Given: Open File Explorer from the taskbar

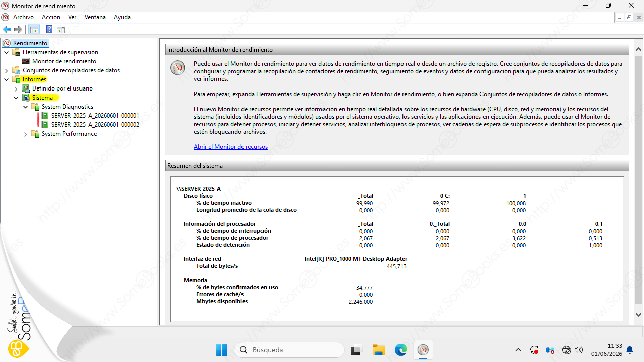Looking at the screenshot, I should [378, 350].
